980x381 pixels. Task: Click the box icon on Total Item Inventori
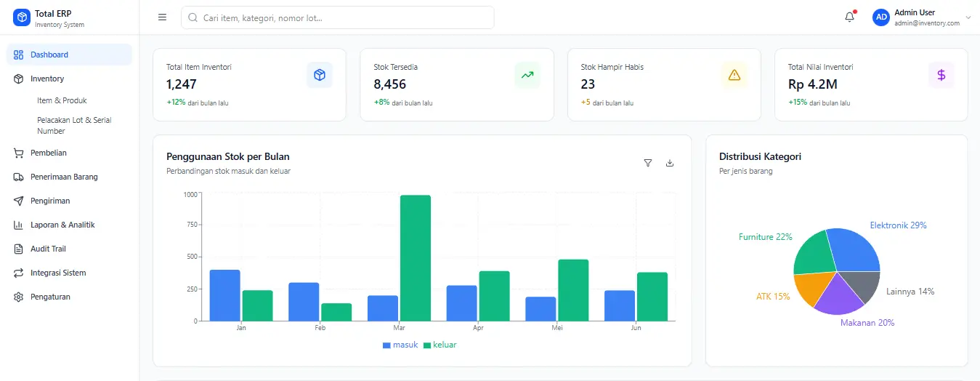coord(319,75)
